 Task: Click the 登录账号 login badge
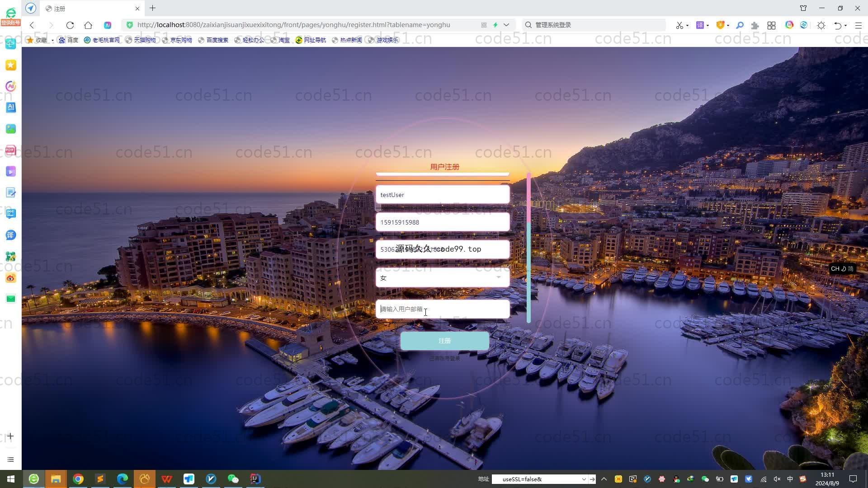pyautogui.click(x=10, y=23)
